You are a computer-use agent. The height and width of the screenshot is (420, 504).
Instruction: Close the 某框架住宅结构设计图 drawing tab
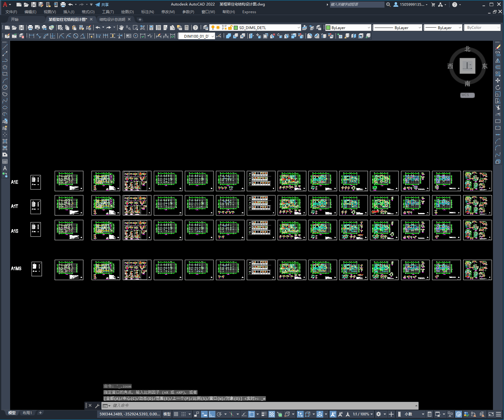coord(91,19)
